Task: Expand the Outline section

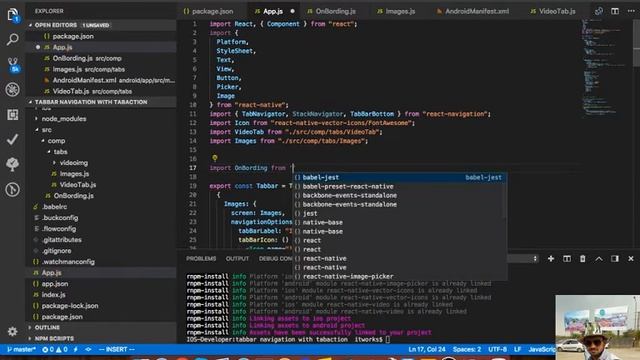Action: point(101,327)
